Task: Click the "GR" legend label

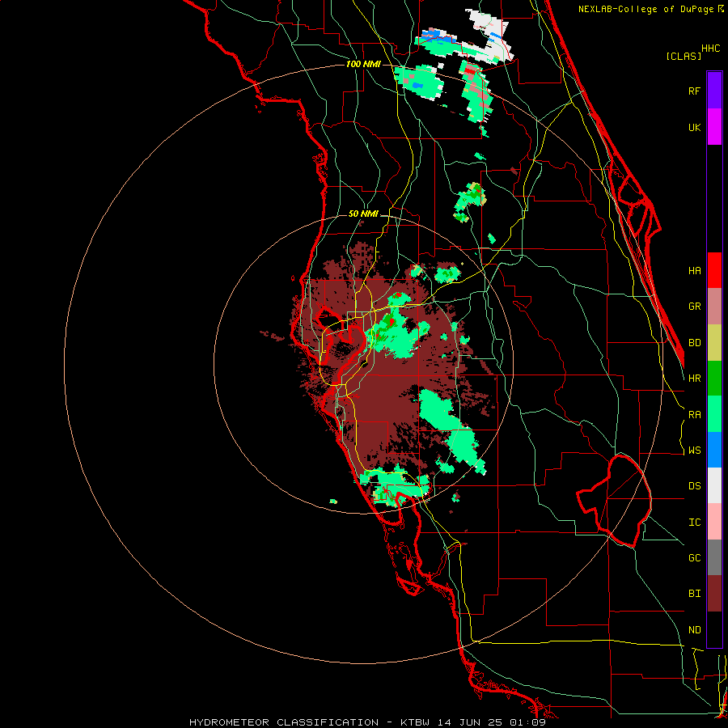Action: coord(694,307)
